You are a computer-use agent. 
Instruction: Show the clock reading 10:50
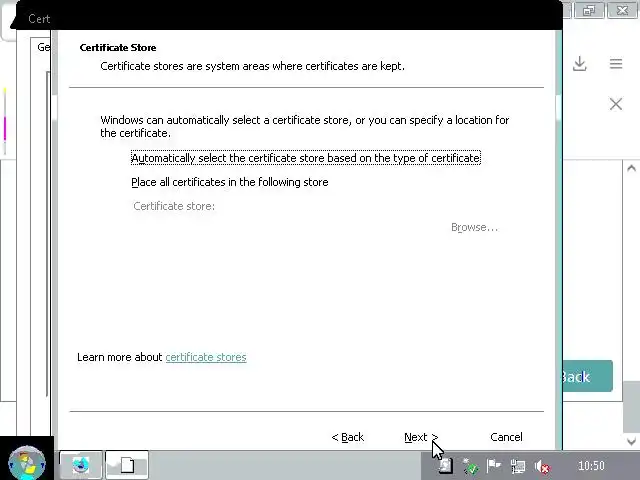click(x=591, y=466)
